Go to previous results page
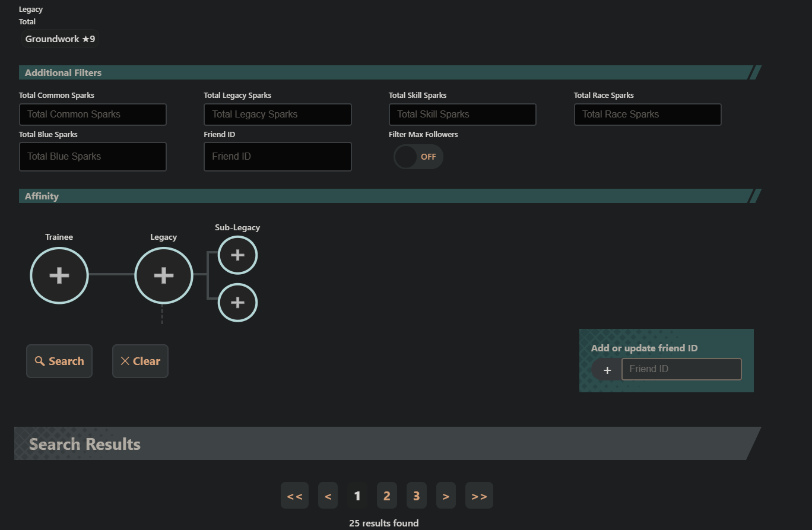812x530 pixels. (x=328, y=496)
